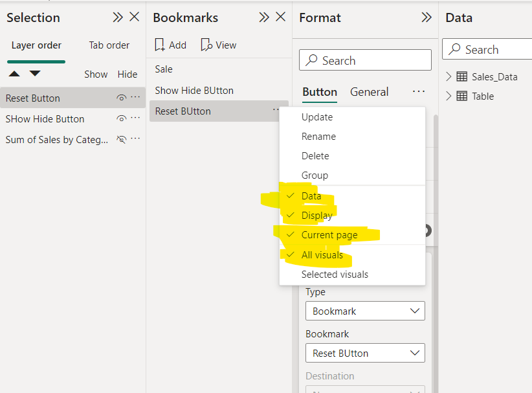
Task: Open bookmark View mode
Action: pos(219,45)
